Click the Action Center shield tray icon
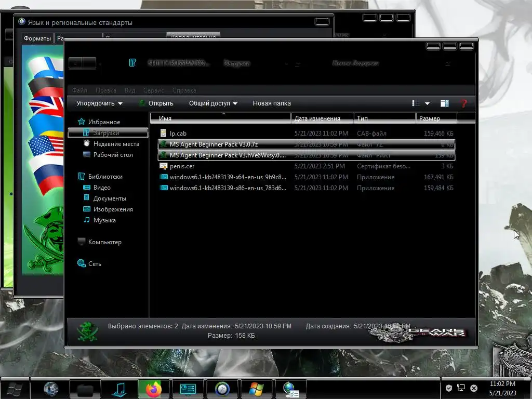The height and width of the screenshot is (399, 532). tap(448, 388)
